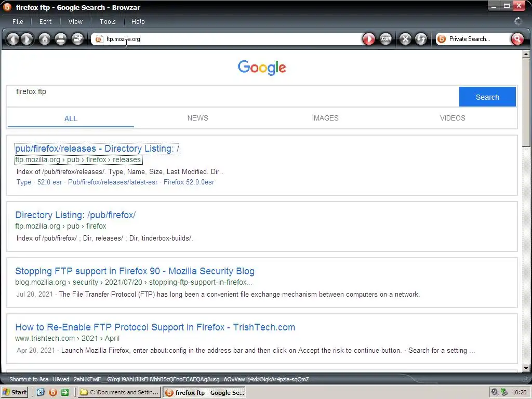Click the Google search query field
The width and height of the screenshot is (532, 399).
point(233,96)
